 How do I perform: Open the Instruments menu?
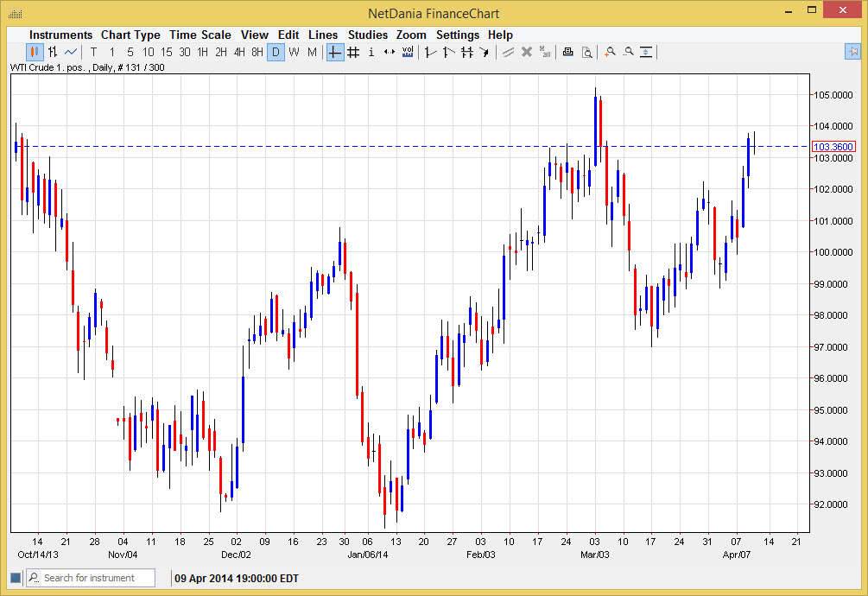click(x=60, y=35)
